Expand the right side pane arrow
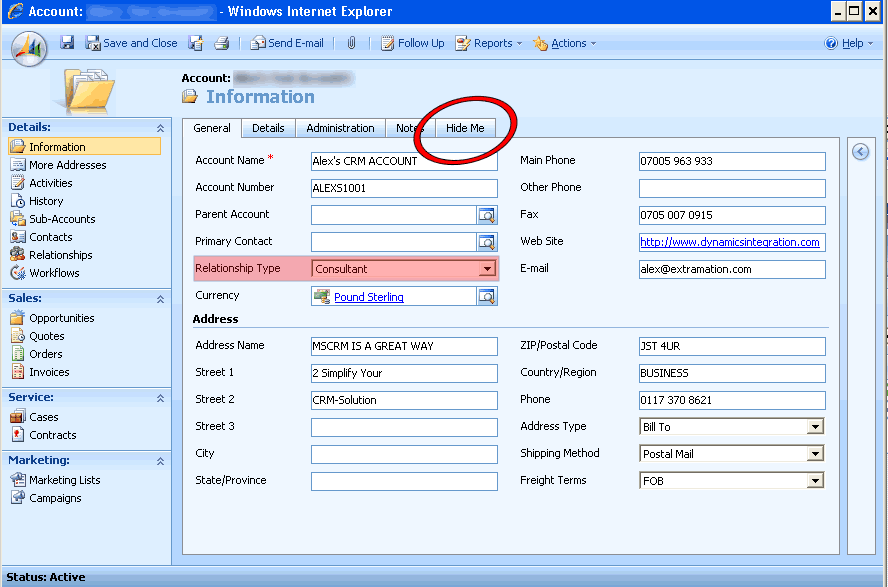 tap(860, 152)
